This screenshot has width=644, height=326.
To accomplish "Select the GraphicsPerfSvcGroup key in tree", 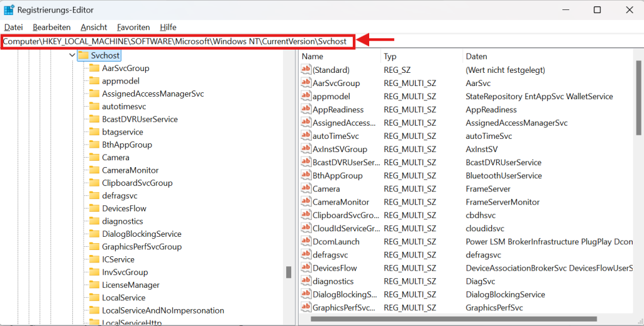I will coord(142,246).
